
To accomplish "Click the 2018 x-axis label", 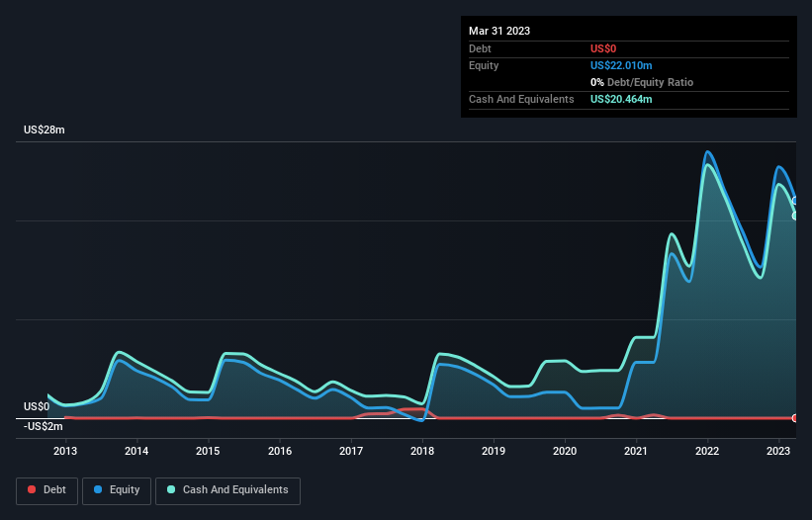I will click(x=422, y=451).
